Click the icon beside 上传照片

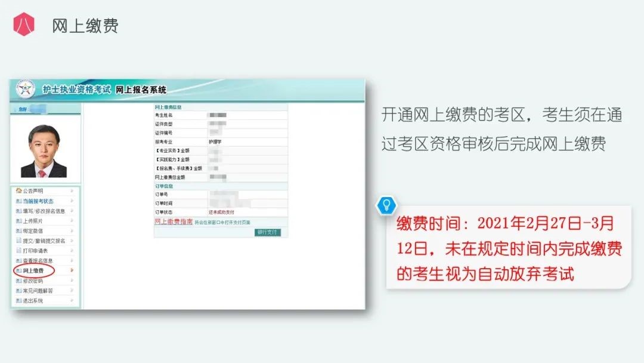[18, 221]
